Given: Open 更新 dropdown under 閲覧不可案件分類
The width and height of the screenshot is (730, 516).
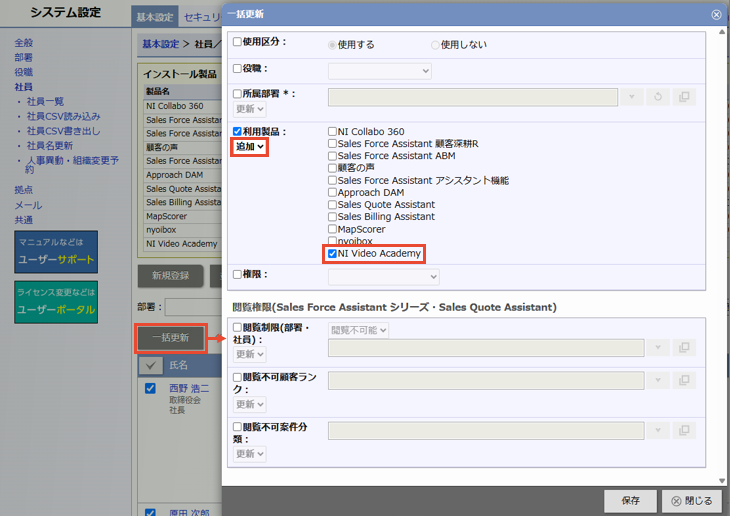Looking at the screenshot, I should [x=249, y=454].
